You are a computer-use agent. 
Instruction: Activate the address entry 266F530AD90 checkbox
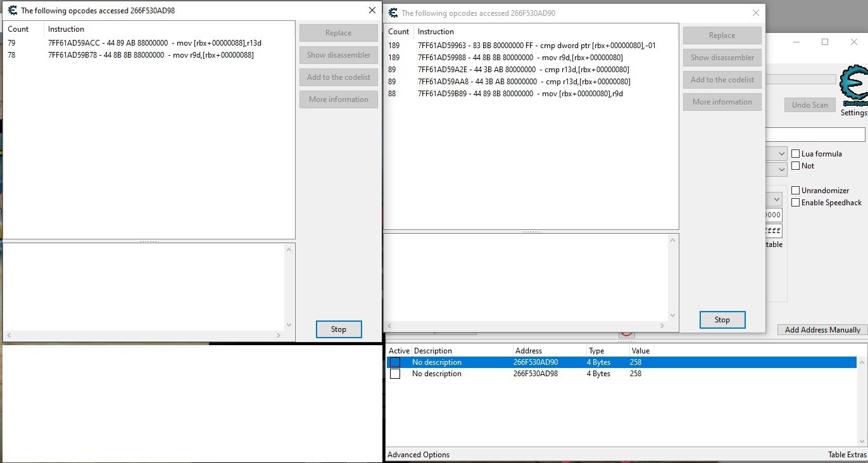(x=395, y=362)
